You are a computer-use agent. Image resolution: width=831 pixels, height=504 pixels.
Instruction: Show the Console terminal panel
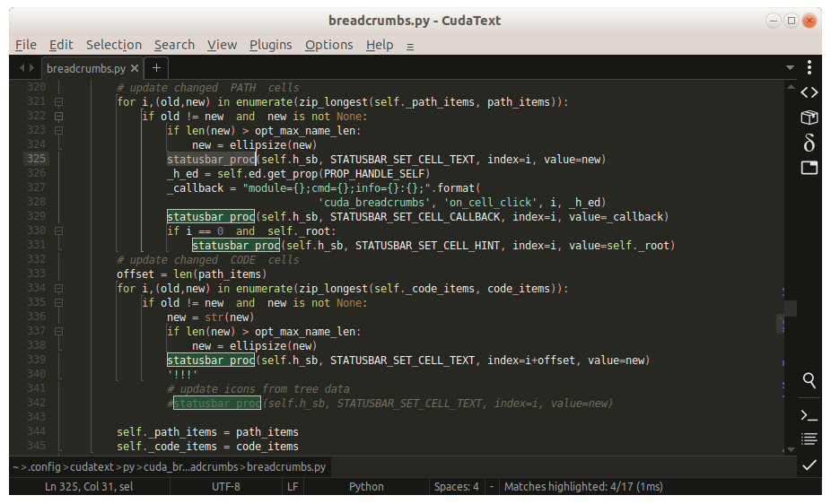809,414
